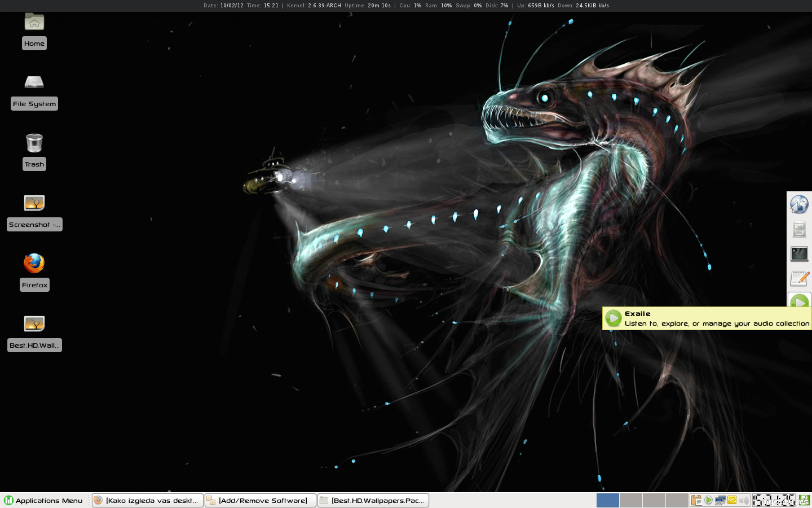Viewport: 812px width, 508px height.
Task: Click the yellow notes tray icon
Action: 732,501
